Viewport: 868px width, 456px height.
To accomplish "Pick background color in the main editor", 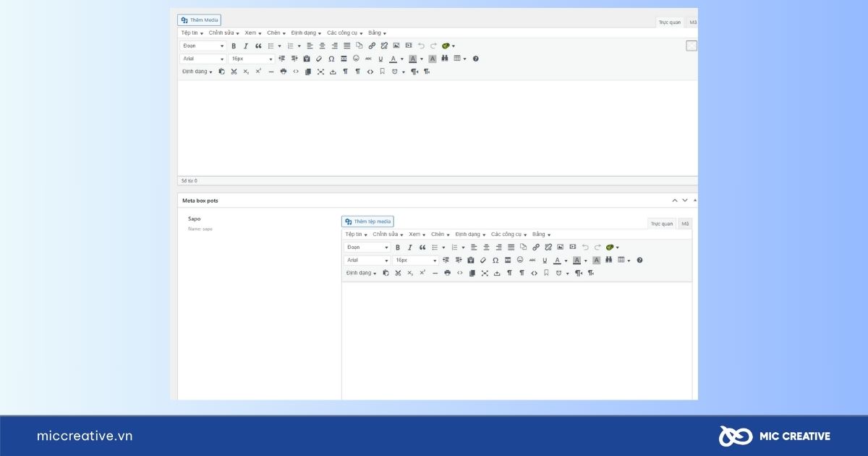I will coord(413,59).
